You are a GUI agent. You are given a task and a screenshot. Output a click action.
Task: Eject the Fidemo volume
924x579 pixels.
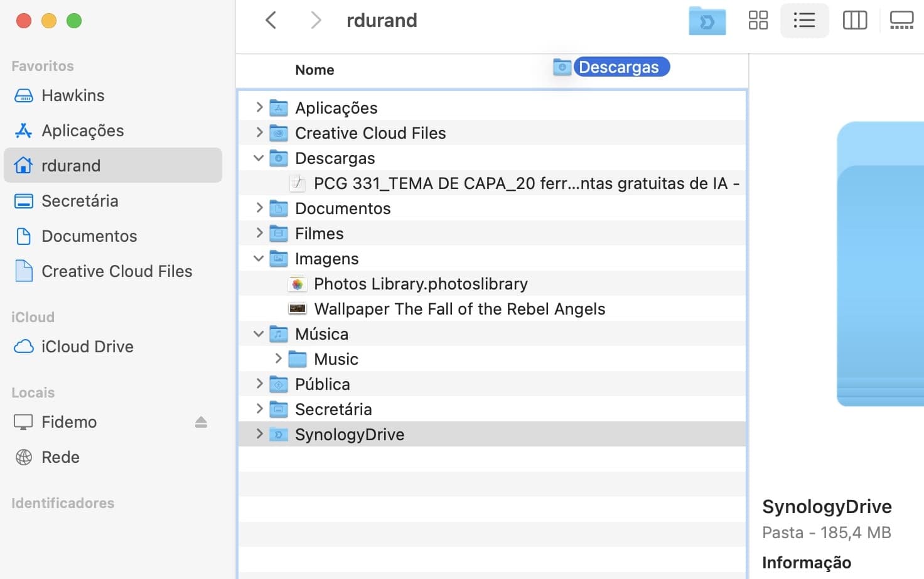point(201,422)
